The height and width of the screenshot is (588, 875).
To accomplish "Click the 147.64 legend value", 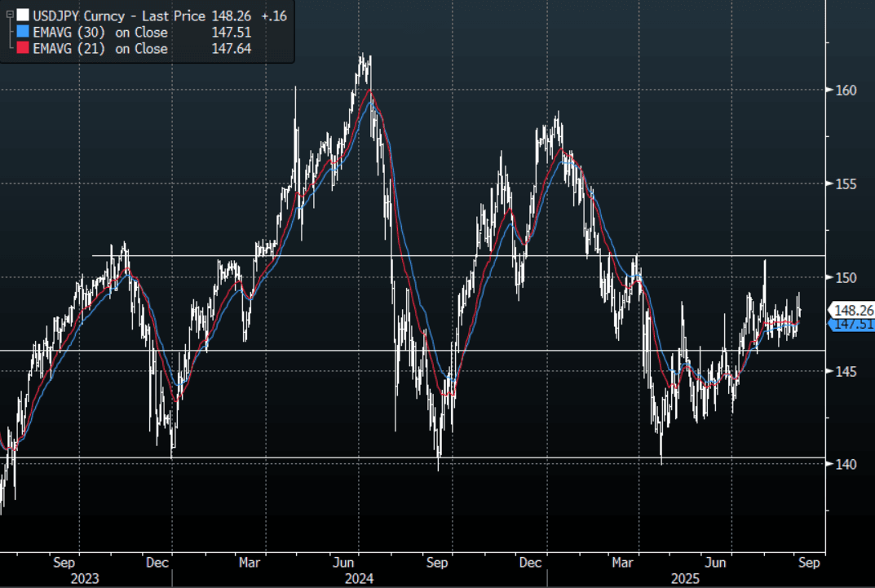I will (x=231, y=49).
